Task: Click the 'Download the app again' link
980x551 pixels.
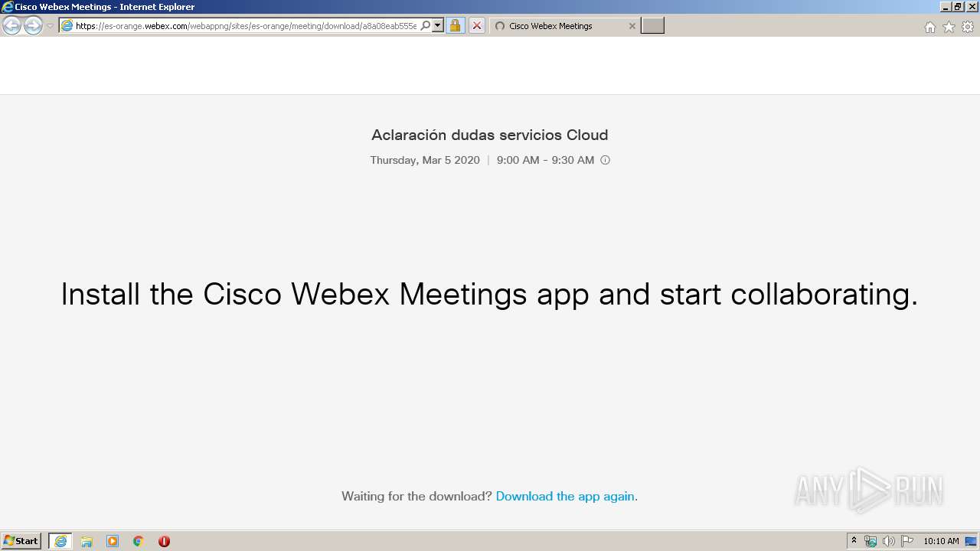Action: (x=565, y=496)
